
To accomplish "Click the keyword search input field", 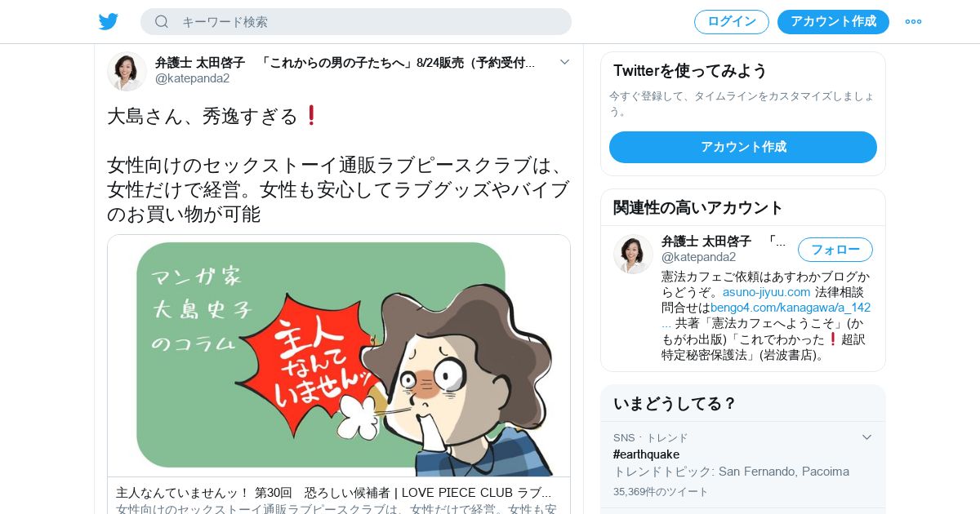I will point(356,21).
